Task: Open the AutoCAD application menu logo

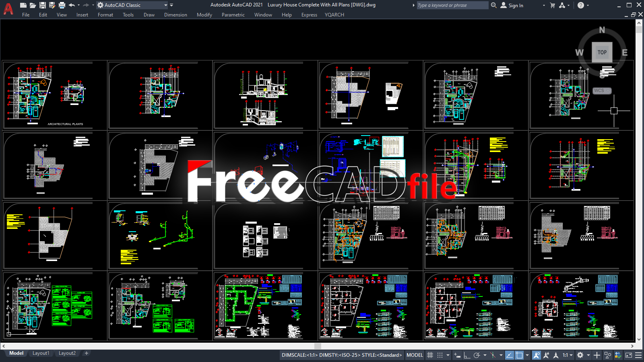Action: pyautogui.click(x=8, y=8)
